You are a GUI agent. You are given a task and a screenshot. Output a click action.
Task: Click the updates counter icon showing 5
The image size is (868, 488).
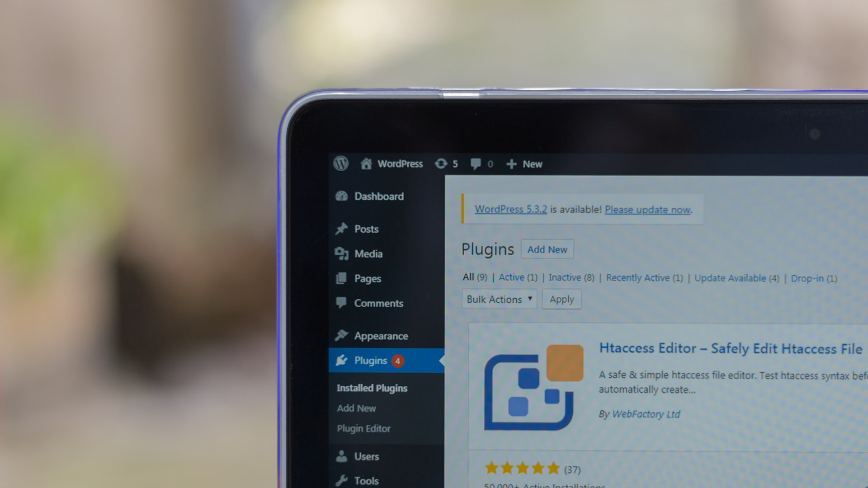[x=445, y=164]
